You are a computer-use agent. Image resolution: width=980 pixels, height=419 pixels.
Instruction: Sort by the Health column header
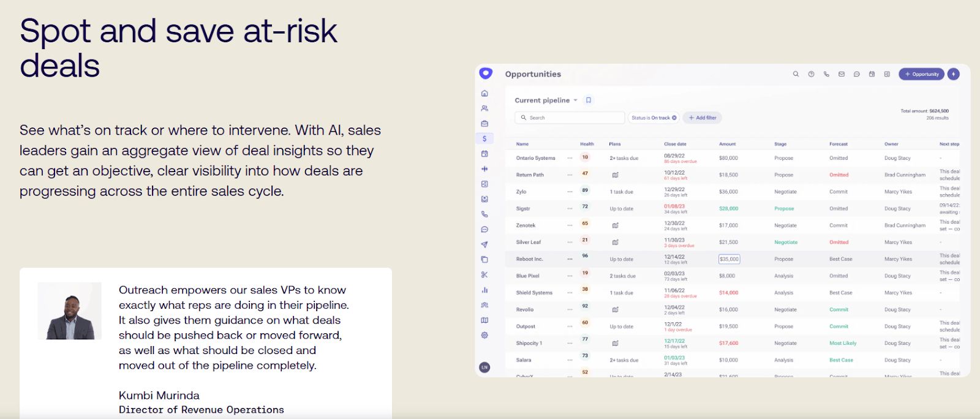(587, 144)
